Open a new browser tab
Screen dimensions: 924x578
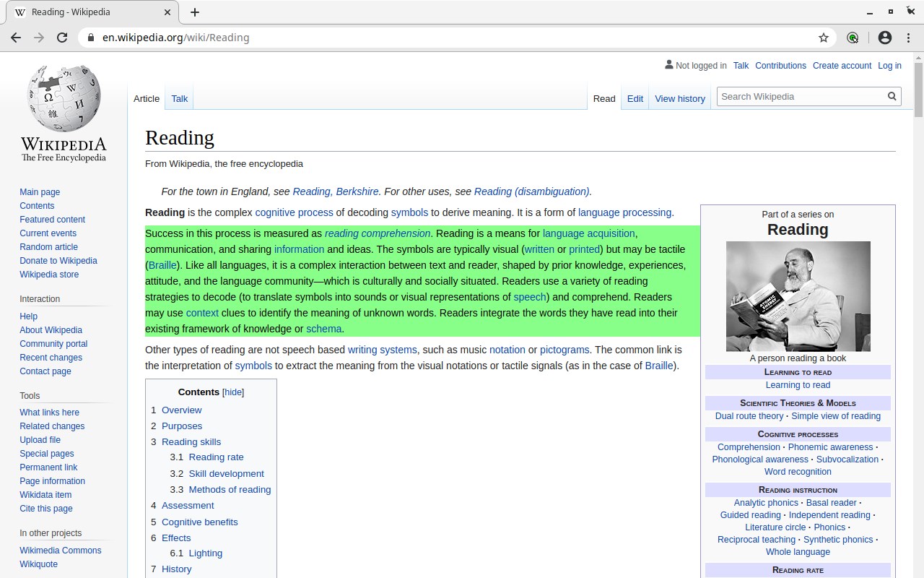[x=195, y=12]
